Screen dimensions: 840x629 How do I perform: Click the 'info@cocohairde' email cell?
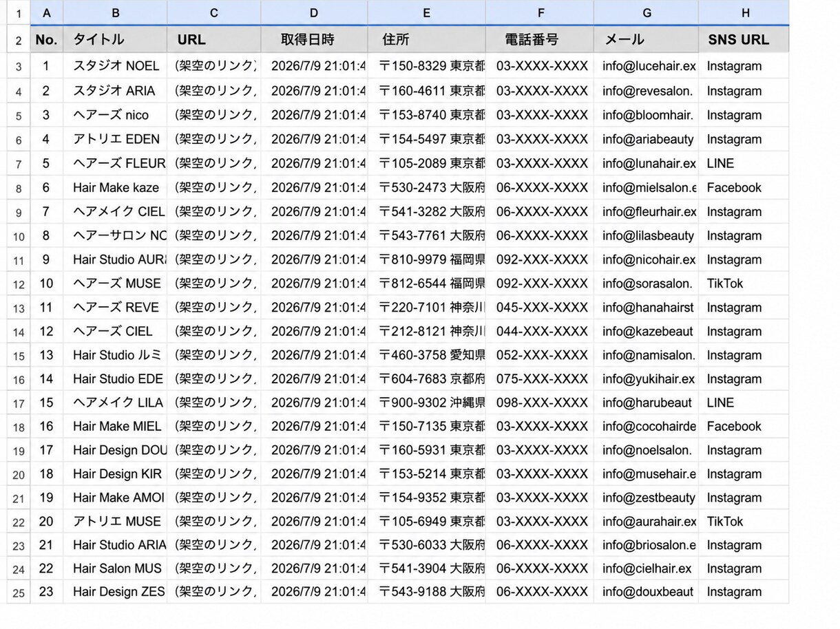pos(647,427)
